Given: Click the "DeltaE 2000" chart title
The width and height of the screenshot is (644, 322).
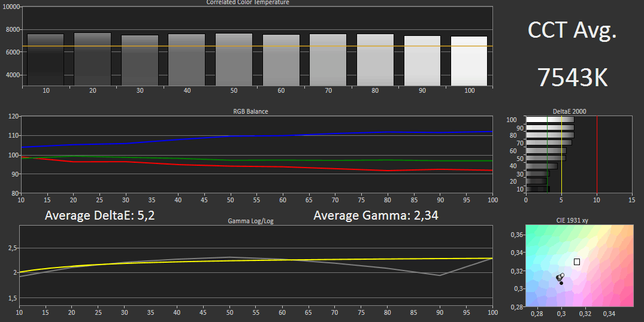Looking at the screenshot, I should tap(569, 111).
